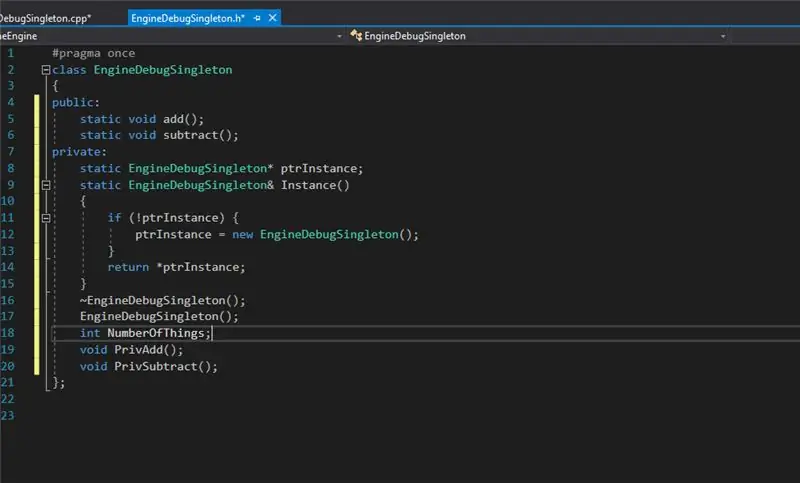Collapse the class EngineDebugSingleton block
This screenshot has width=800, height=483.
point(45,70)
